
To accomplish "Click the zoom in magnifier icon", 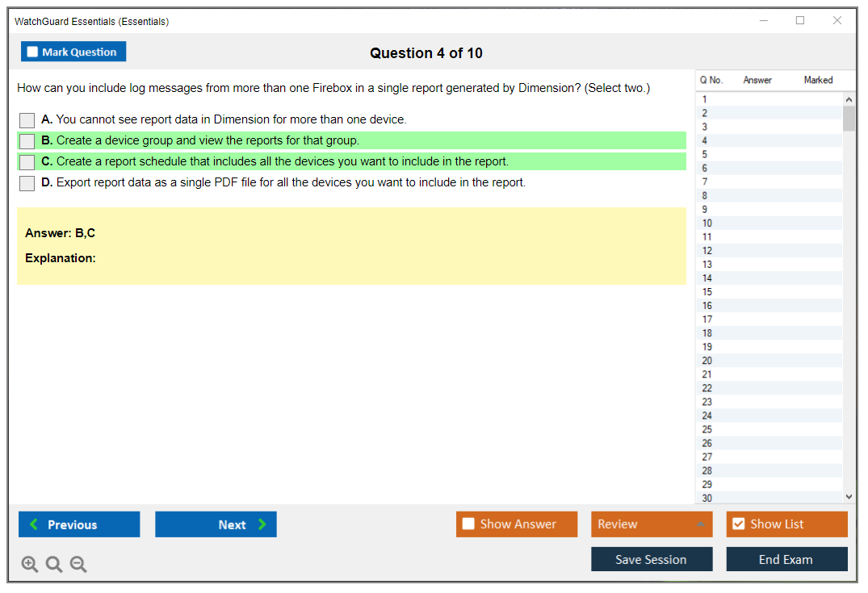I will pos(30,565).
